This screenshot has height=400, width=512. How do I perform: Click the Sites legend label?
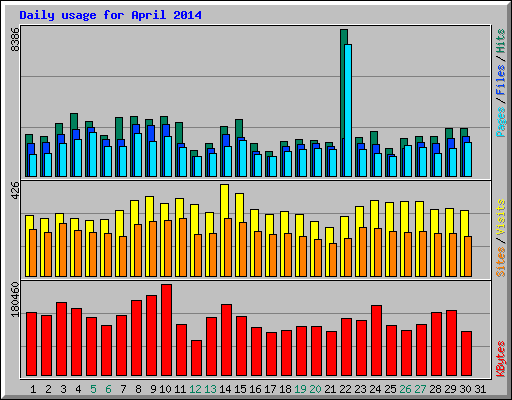(500, 262)
